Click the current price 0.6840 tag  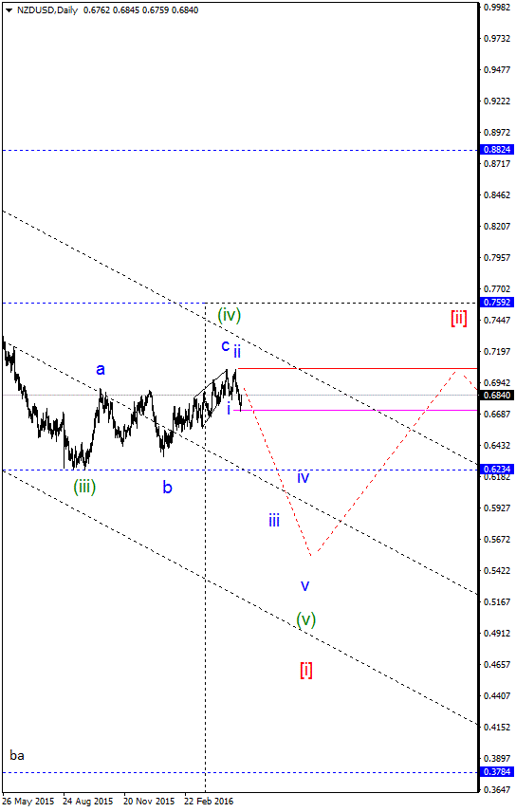coord(497,396)
